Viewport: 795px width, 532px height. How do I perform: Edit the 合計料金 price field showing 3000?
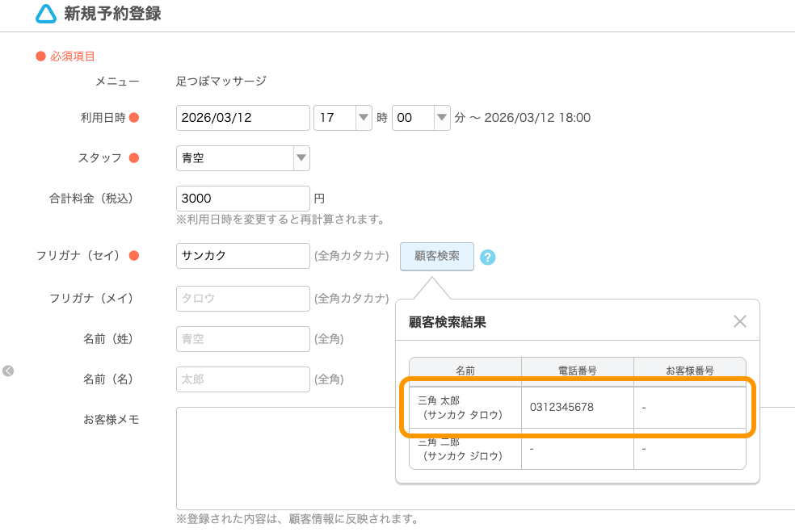242,199
